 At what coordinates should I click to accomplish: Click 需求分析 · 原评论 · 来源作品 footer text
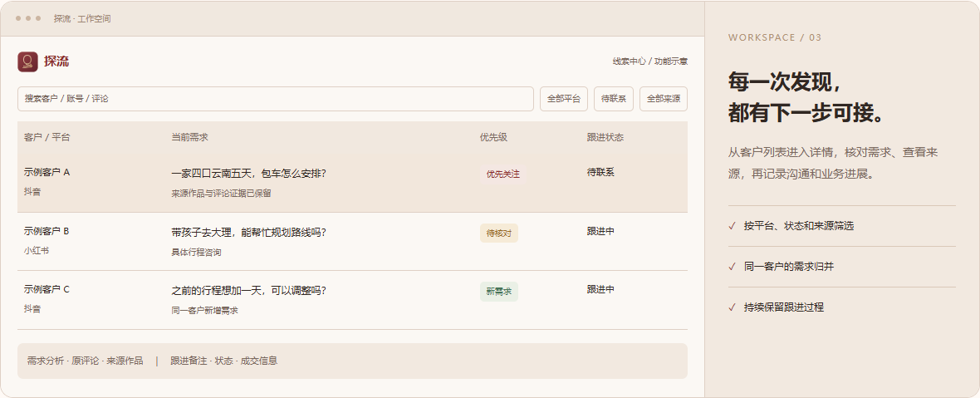pos(85,361)
